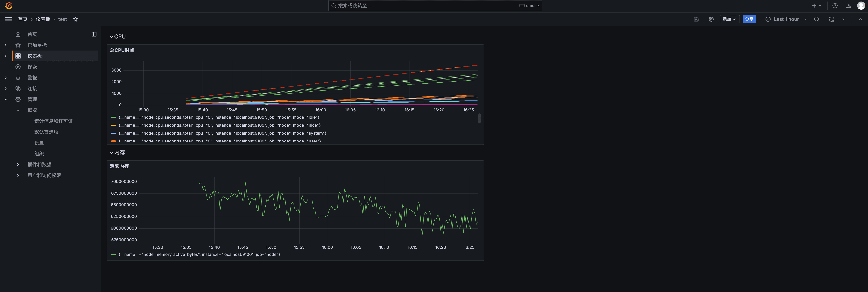The image size is (868, 292).
Task: Click the 仪表板 breadcrumb link
Action: (x=43, y=19)
